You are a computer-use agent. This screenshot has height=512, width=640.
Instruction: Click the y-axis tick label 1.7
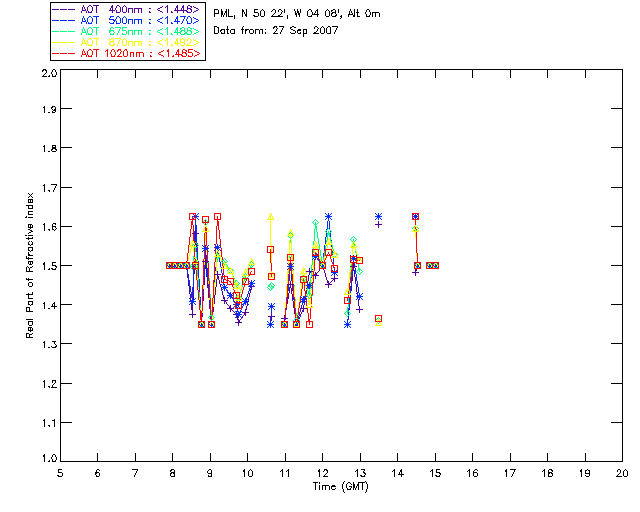click(49, 188)
